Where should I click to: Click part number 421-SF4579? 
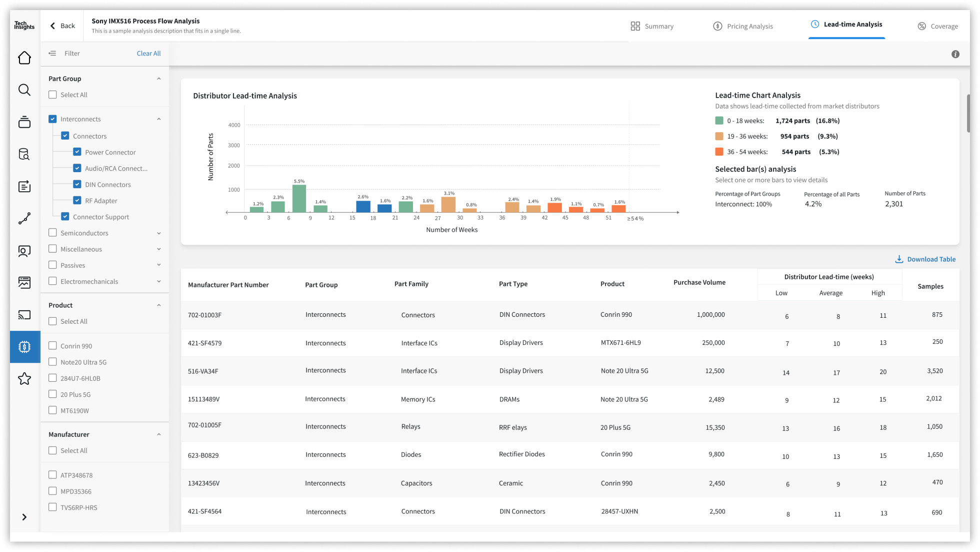point(204,343)
